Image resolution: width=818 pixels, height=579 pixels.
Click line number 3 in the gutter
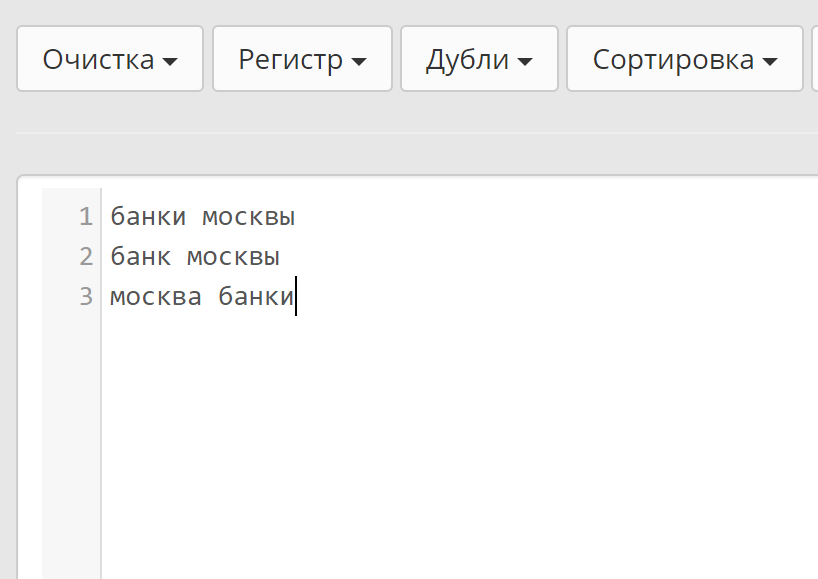pyautogui.click(x=85, y=296)
